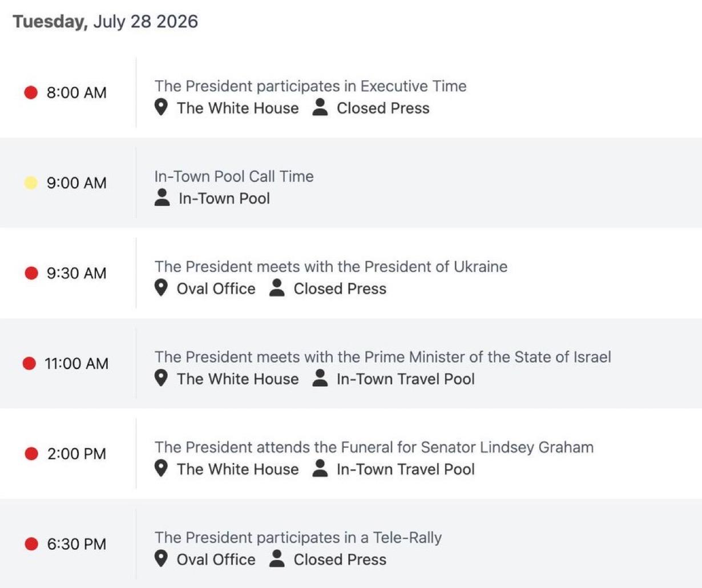The width and height of the screenshot is (702, 588).
Task: Click person icon in the Tele-Rally entry
Action: tap(277, 558)
